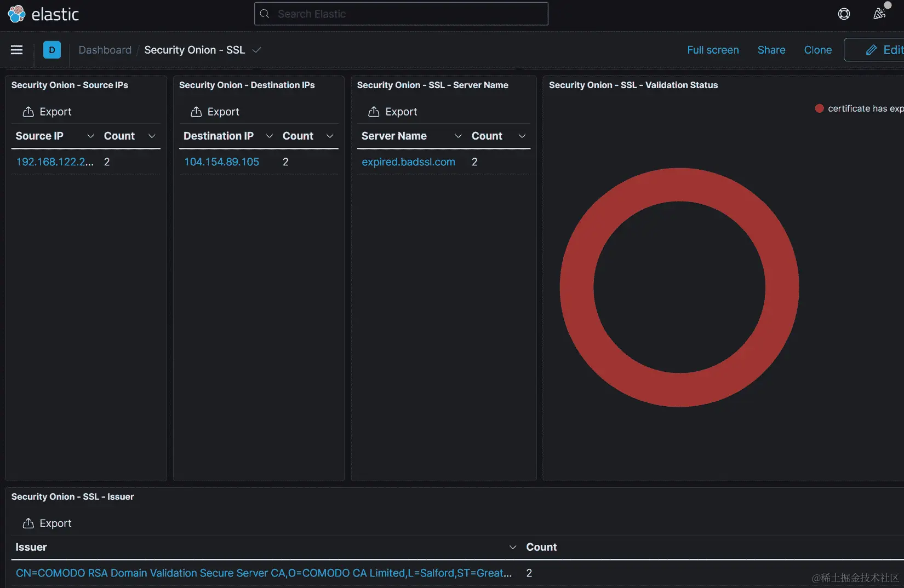Open Count column chevron in Destination IPs panel
Screen dimensions: 904x588
(330, 136)
